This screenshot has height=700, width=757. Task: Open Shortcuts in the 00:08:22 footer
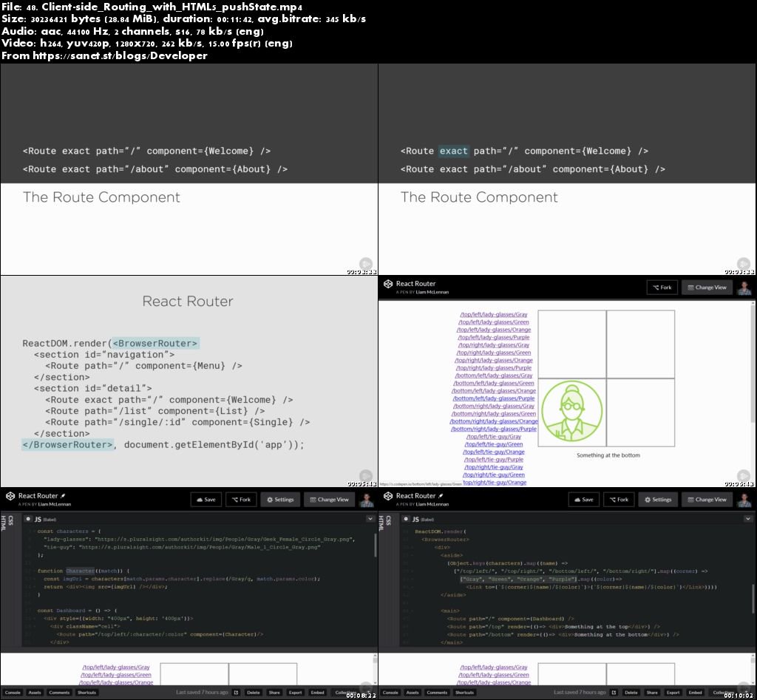coord(87,693)
